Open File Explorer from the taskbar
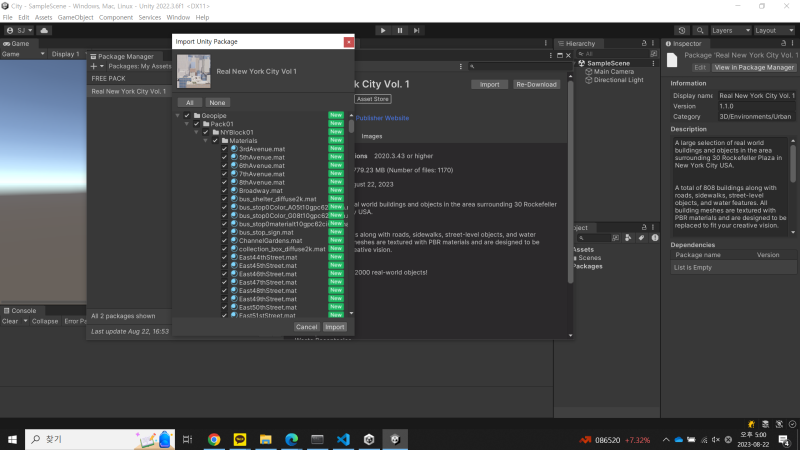Image resolution: width=800 pixels, height=450 pixels. tap(265, 439)
